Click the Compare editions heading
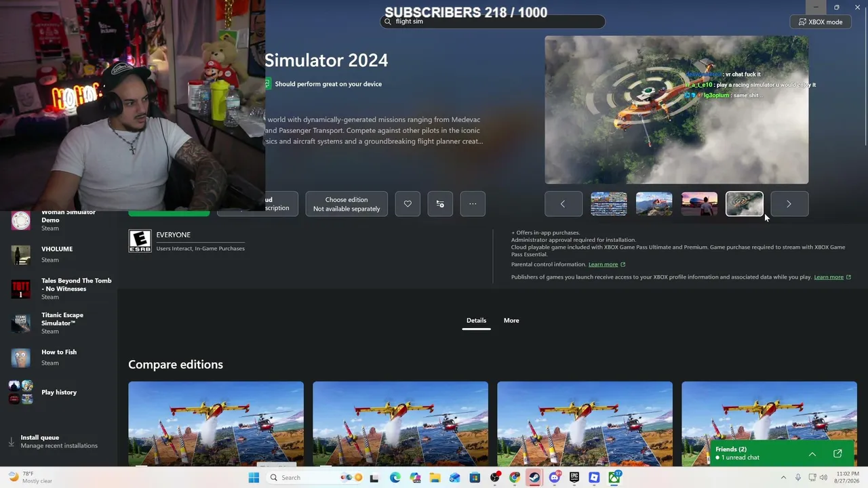The height and width of the screenshot is (488, 868). coord(176,365)
